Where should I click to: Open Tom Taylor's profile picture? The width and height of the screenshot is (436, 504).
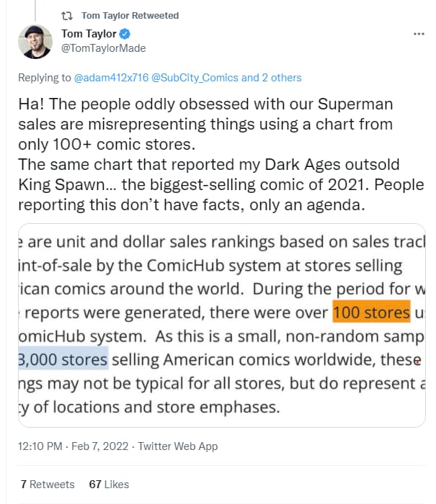[35, 42]
